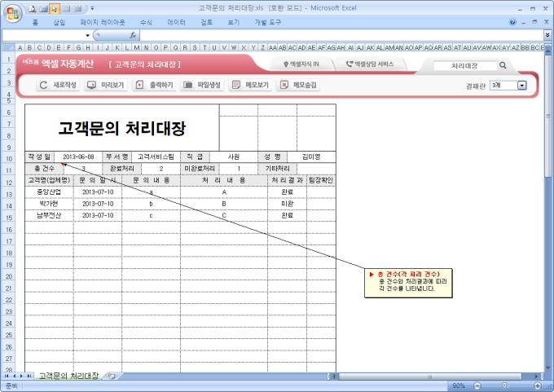The width and height of the screenshot is (554, 392).
Task: Go to the 보기 ribbon tab
Action: pos(234,22)
